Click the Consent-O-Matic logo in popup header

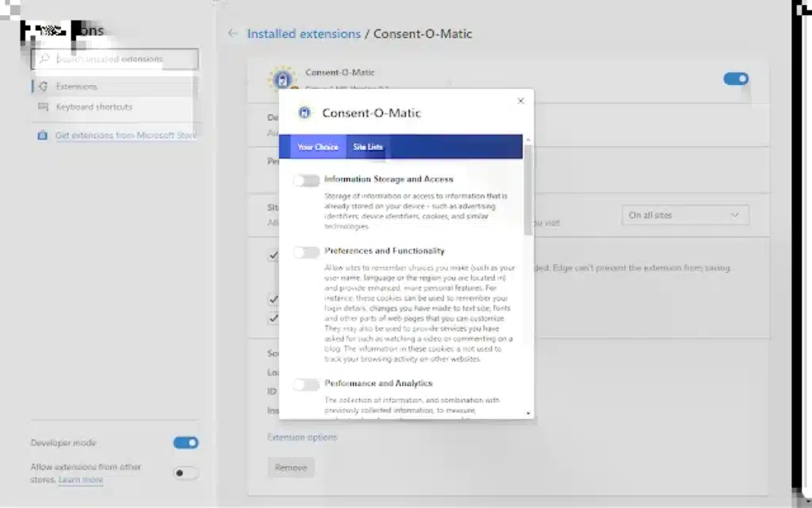(304, 113)
